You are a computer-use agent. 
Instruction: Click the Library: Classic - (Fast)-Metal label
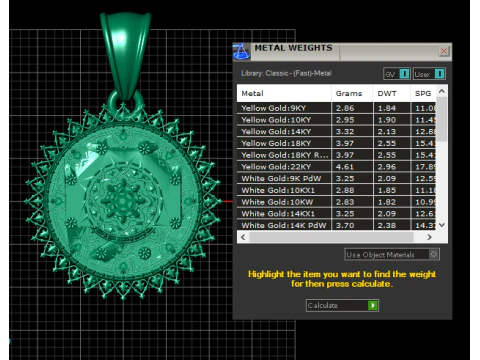click(x=286, y=73)
